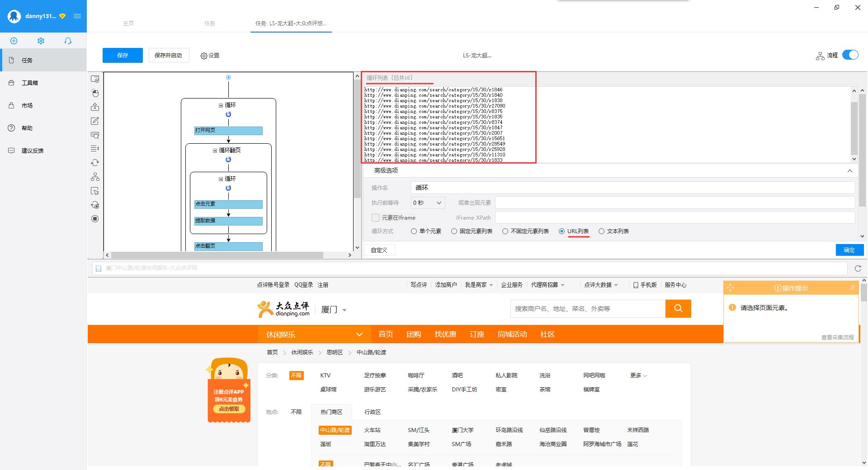Screen dimensions: 868x470
Task: Click the new task plus icon in sidebar
Action: 14,41
